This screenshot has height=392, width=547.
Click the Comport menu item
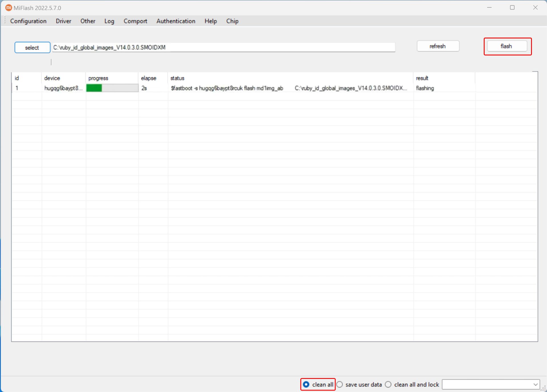coord(135,21)
